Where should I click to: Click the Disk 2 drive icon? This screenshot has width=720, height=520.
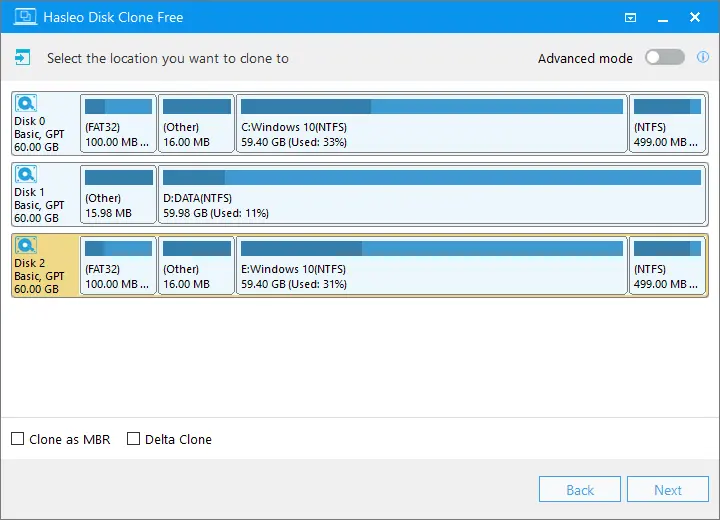pos(26,245)
